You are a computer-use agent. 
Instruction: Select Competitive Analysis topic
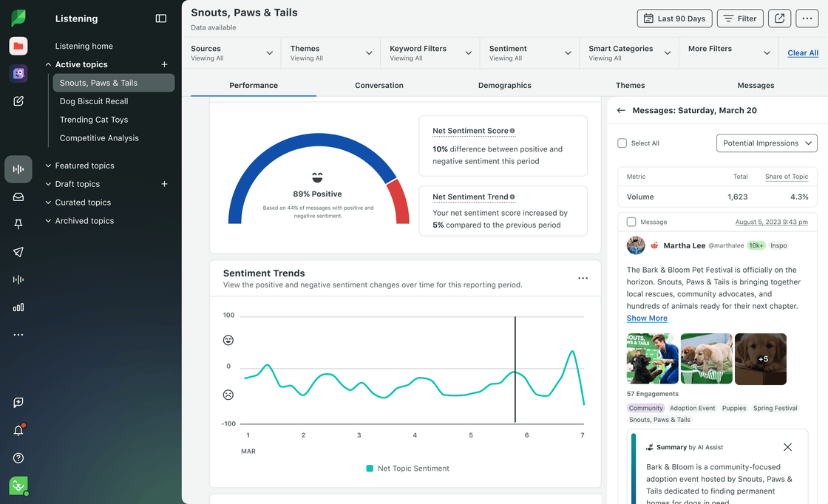(99, 137)
